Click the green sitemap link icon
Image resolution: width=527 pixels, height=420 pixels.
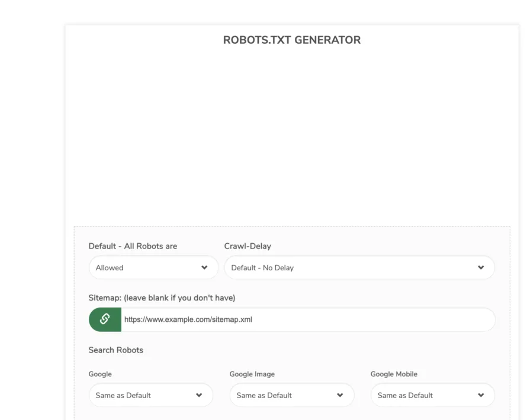point(104,319)
